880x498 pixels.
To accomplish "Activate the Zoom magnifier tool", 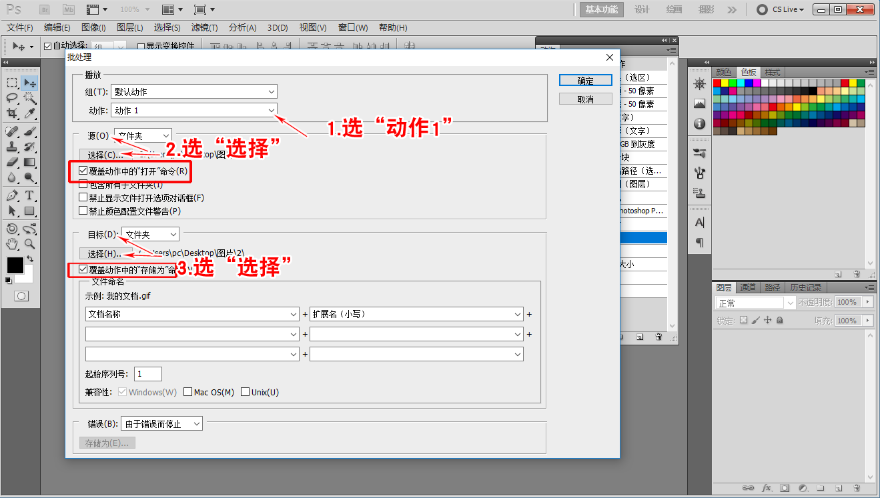I will coord(30,243).
